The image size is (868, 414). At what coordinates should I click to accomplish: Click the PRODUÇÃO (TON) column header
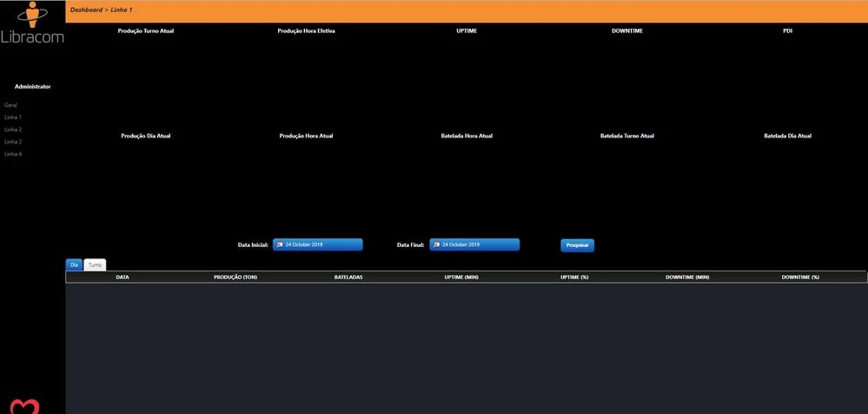235,277
